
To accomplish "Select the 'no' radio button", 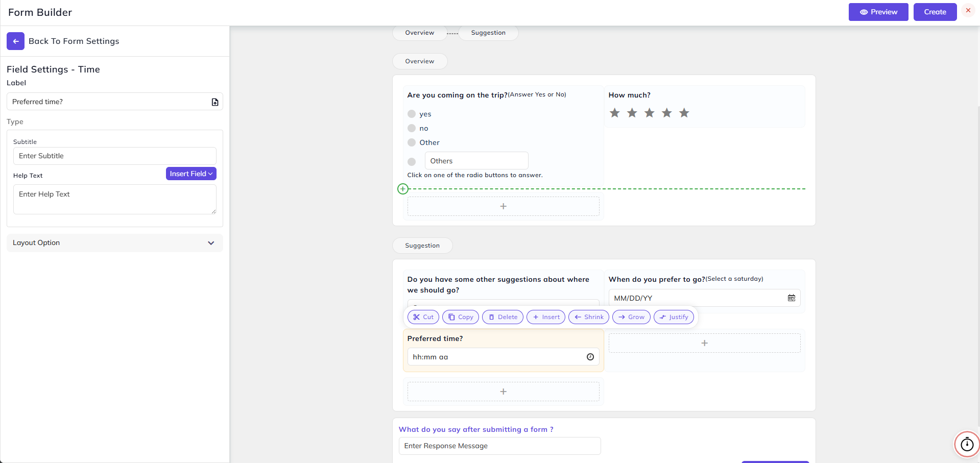I will coord(412,128).
